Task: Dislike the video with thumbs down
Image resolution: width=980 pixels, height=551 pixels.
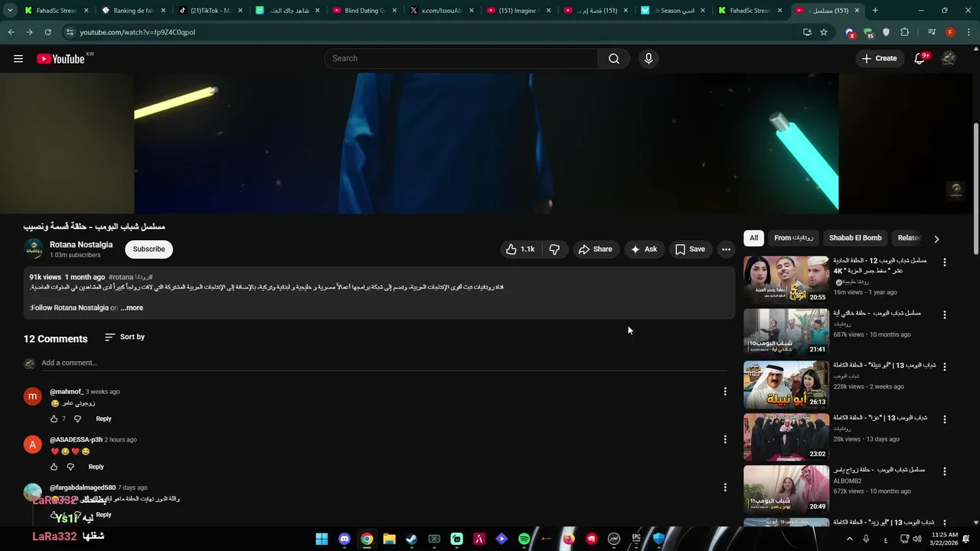Action: click(555, 249)
